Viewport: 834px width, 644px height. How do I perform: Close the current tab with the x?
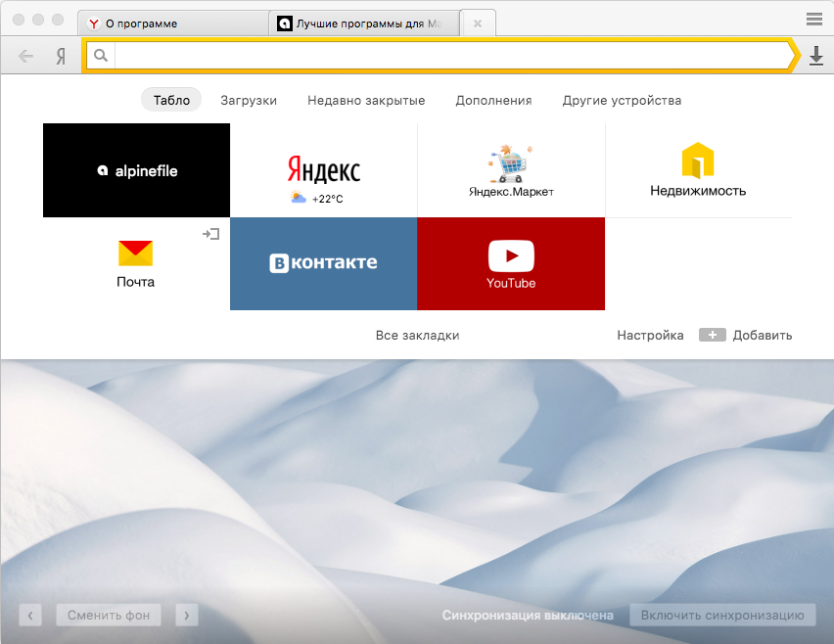click(478, 23)
